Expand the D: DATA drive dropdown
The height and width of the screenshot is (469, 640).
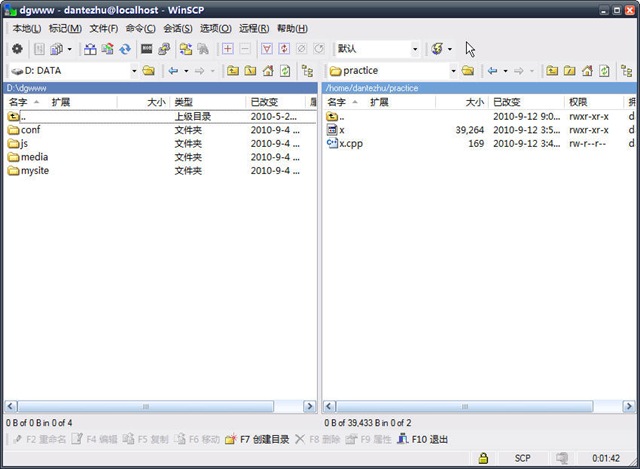pos(134,71)
